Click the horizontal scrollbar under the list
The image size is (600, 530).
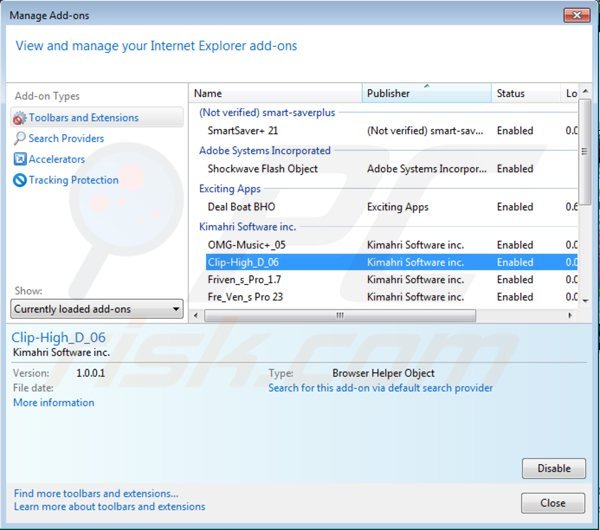coord(340,315)
